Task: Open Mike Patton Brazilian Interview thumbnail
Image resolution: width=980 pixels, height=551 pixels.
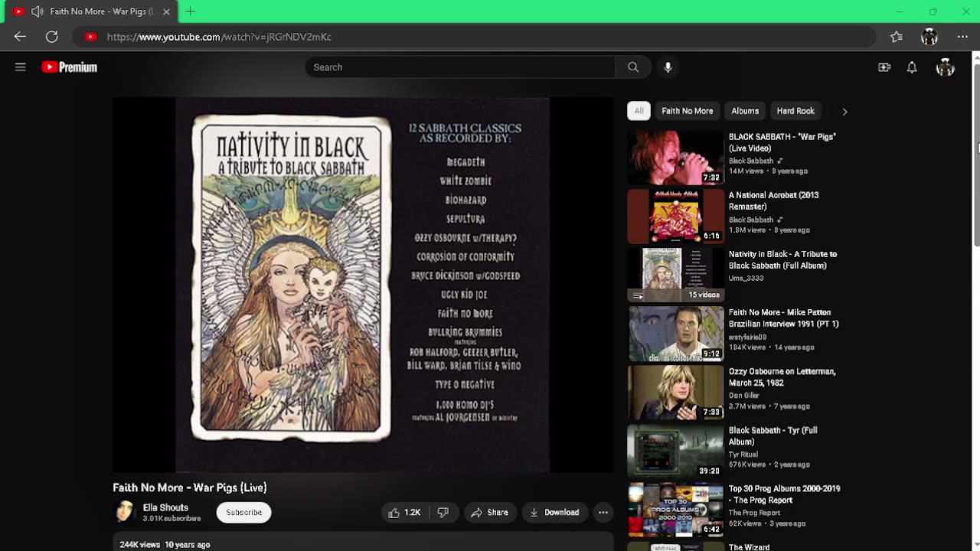Action: [x=675, y=334]
